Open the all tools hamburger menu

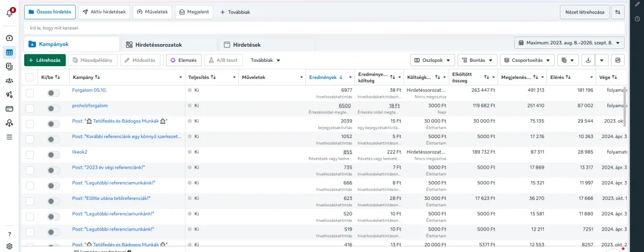pyautogui.click(x=9, y=137)
